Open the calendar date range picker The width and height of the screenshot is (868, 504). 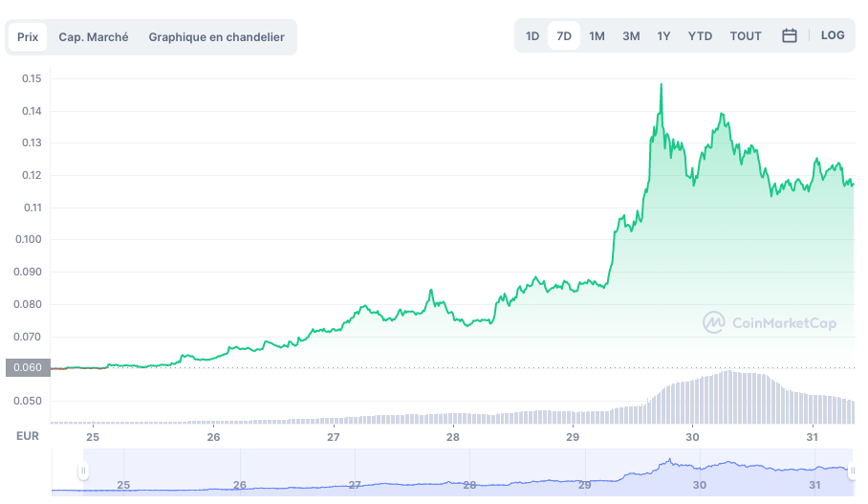click(790, 35)
